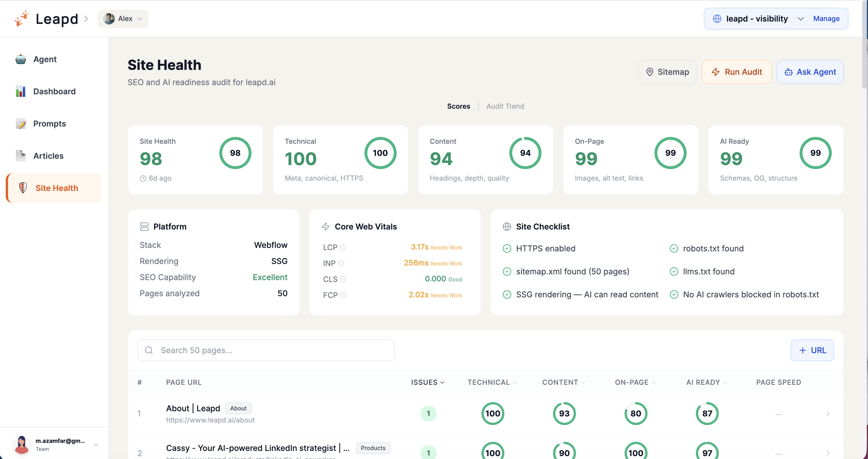Open the ISSUES column sort dropdown
The image size is (868, 459).
[442, 382]
